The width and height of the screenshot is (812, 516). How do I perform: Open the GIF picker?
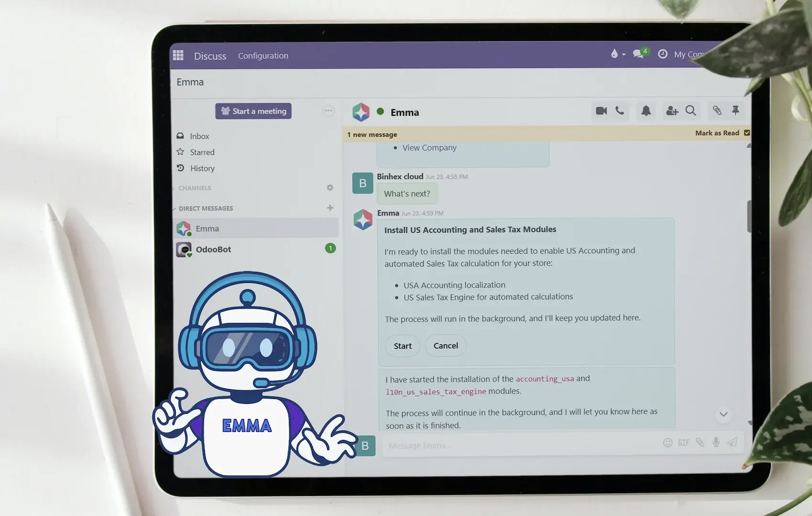click(x=684, y=443)
